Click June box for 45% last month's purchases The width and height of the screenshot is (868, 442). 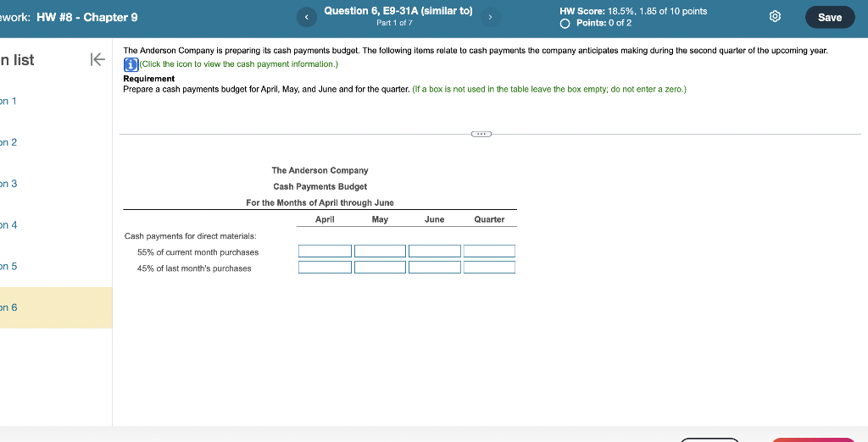435,268
